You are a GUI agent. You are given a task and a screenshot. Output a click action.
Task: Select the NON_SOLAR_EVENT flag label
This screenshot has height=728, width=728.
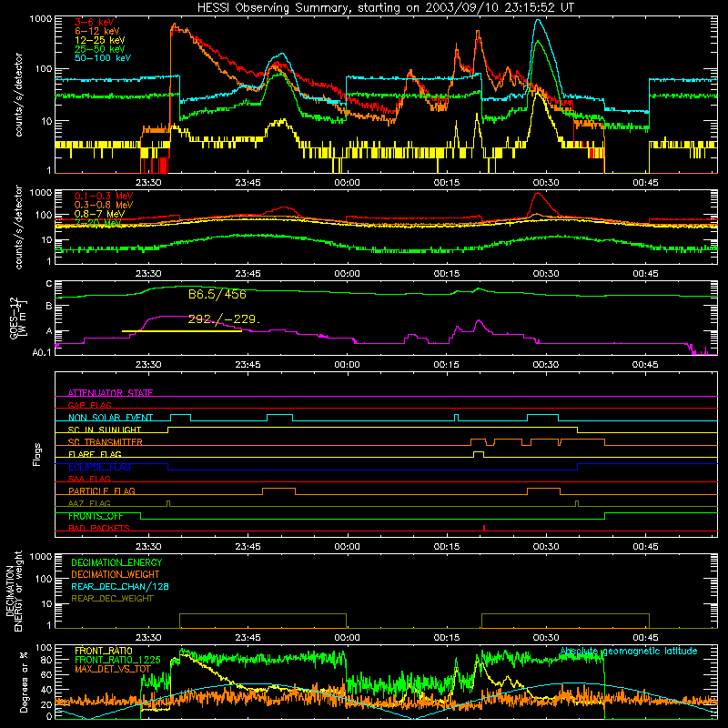[x=110, y=418]
